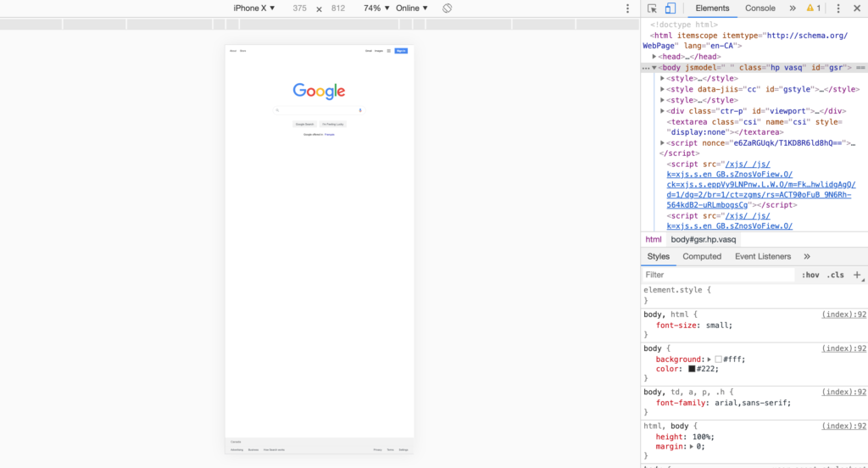Expand the div viewport node
The width and height of the screenshot is (868, 468).
tap(662, 111)
